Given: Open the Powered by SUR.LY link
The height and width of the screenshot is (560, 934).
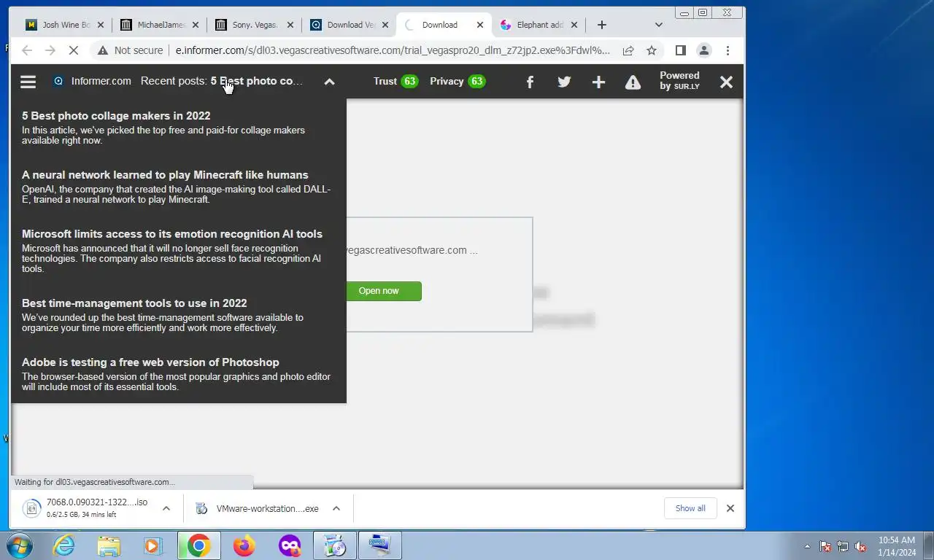Looking at the screenshot, I should click(x=679, y=80).
